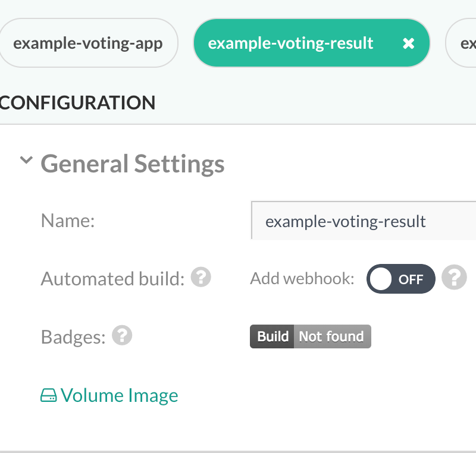Select the help circle near the webhook switch
The width and height of the screenshot is (476, 453).
(x=454, y=278)
